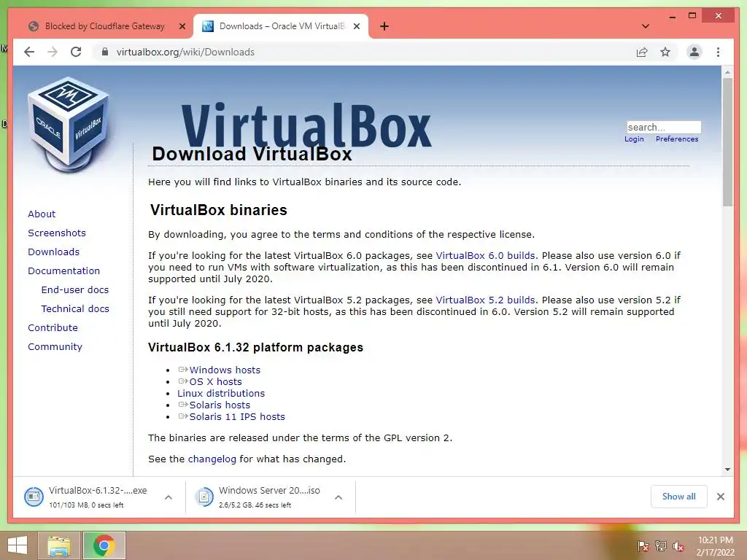Click the Action Center flag tray icon
Image resolution: width=747 pixels, height=560 pixels.
pos(643,546)
